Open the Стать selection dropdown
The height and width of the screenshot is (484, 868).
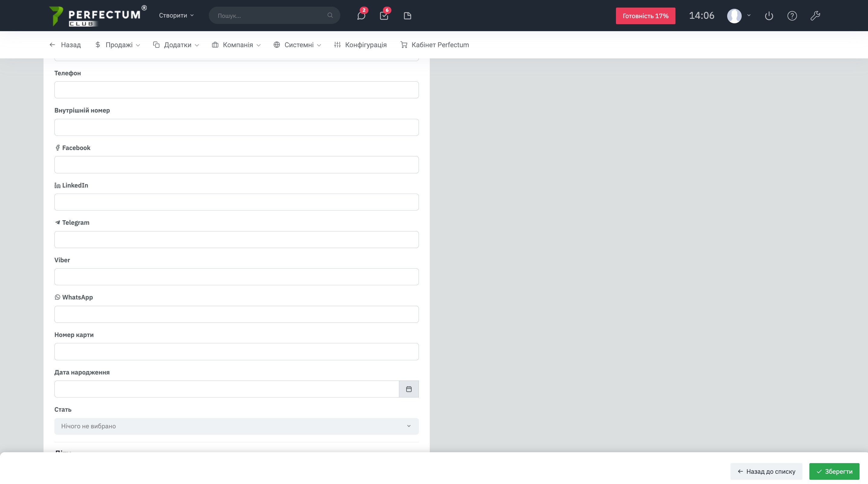coord(236,426)
